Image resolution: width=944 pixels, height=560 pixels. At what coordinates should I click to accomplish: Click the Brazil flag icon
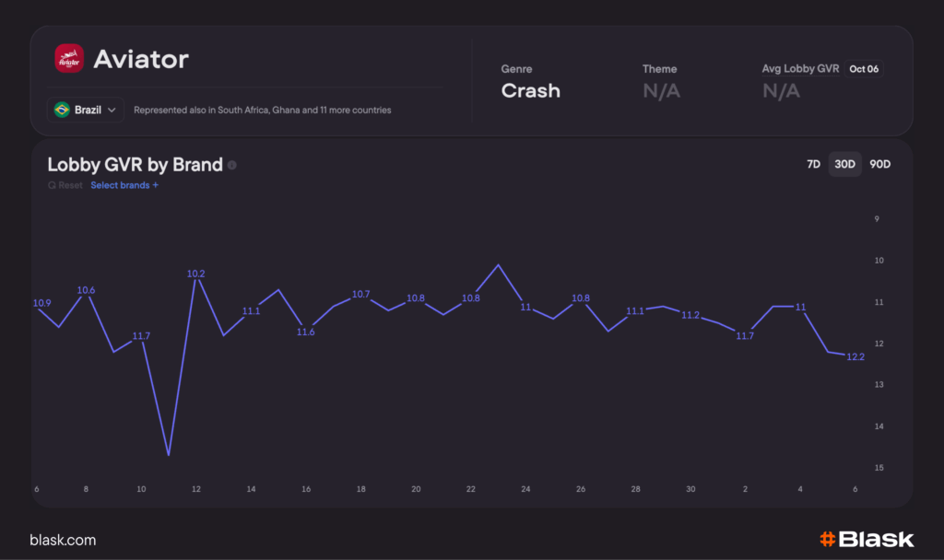click(62, 110)
